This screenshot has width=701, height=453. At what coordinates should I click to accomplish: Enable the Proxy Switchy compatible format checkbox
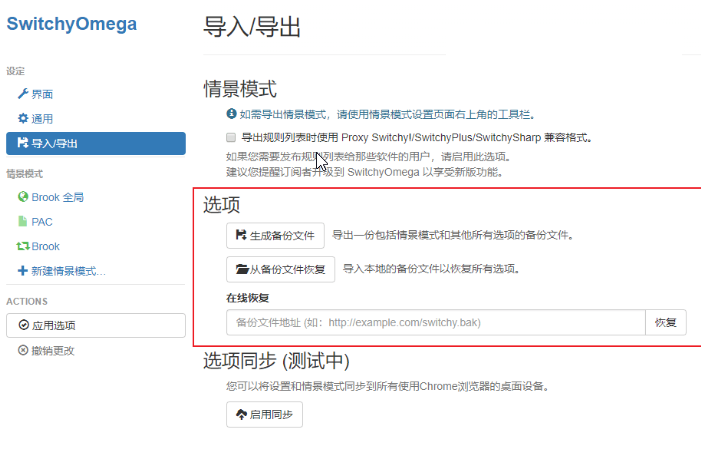click(x=231, y=137)
